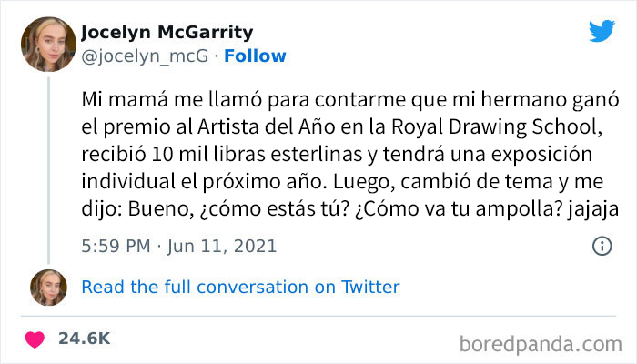Click the word "Twitter" in the conversation link
Image resolution: width=637 pixels, height=364 pixels.
[369, 288]
